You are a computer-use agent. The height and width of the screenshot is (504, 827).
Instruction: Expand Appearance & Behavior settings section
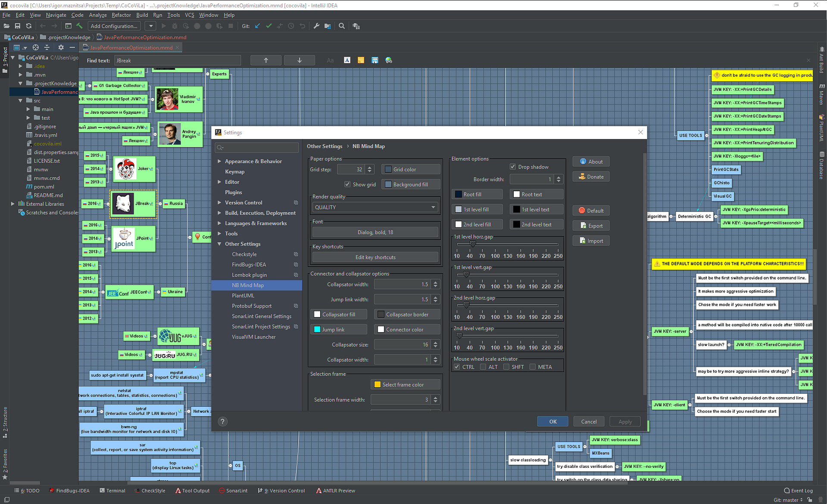click(219, 161)
